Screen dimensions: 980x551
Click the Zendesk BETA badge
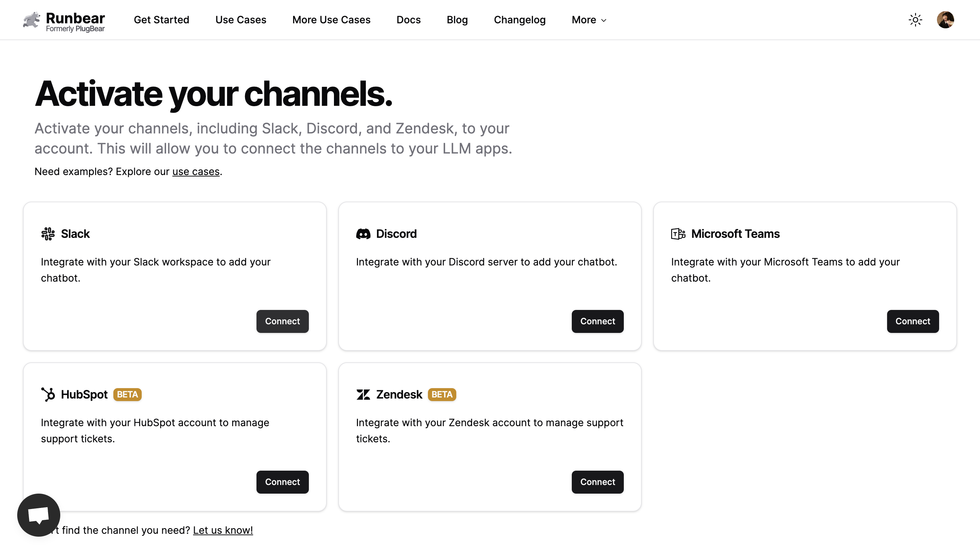tap(442, 395)
